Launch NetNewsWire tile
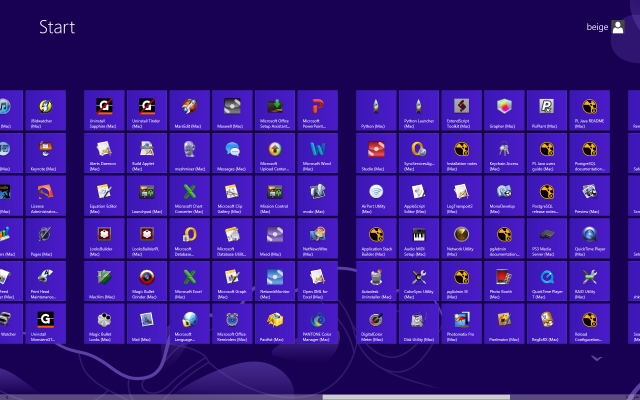 coord(318,238)
